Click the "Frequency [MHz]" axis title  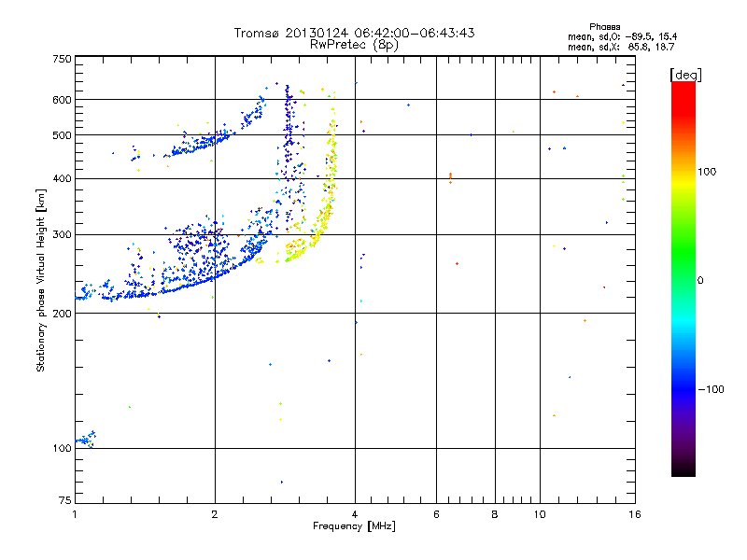pyautogui.click(x=354, y=526)
